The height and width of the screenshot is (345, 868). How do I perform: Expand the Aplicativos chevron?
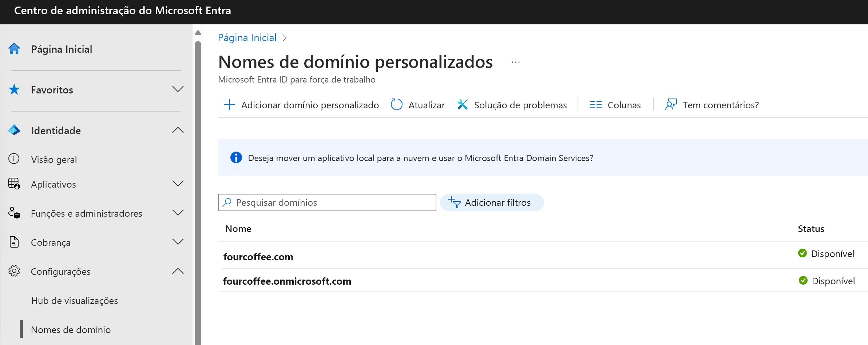[x=178, y=184]
